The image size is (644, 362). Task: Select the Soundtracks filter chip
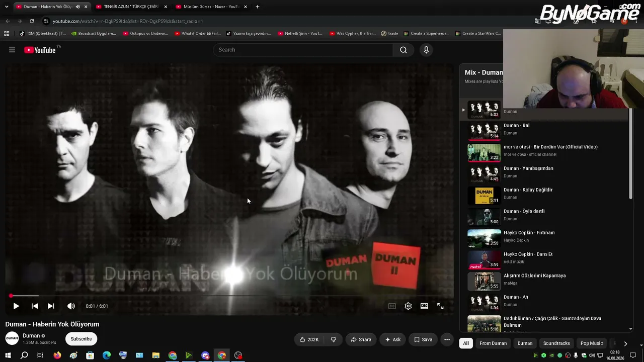[x=556, y=343]
